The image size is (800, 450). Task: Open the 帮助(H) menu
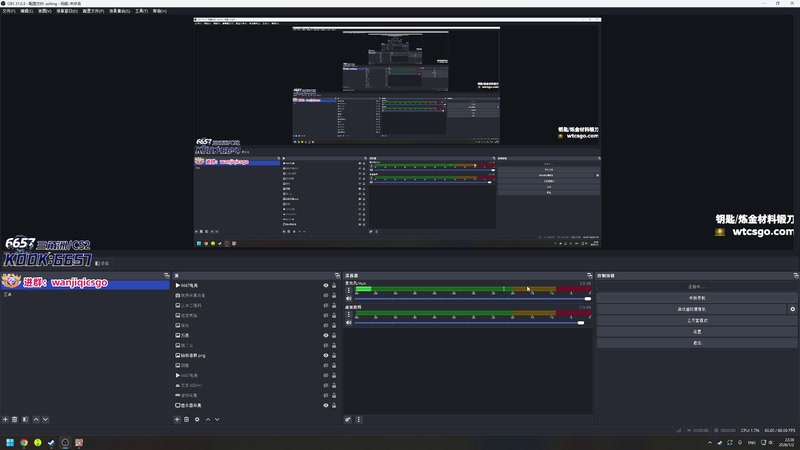160,11
